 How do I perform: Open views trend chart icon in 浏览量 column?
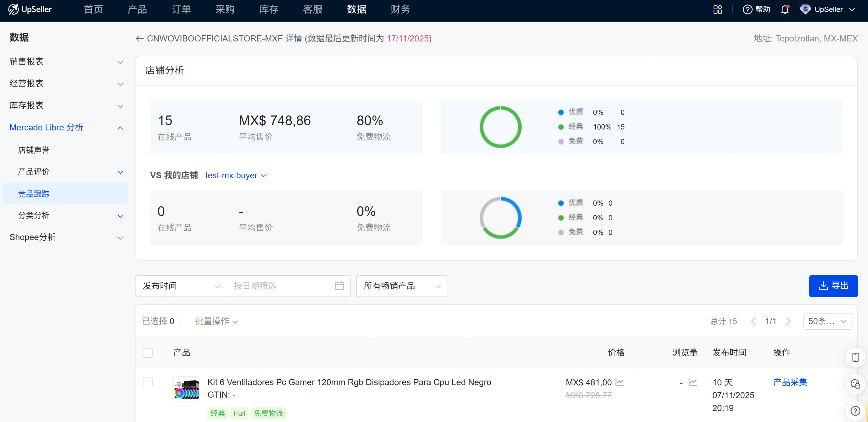pos(693,382)
